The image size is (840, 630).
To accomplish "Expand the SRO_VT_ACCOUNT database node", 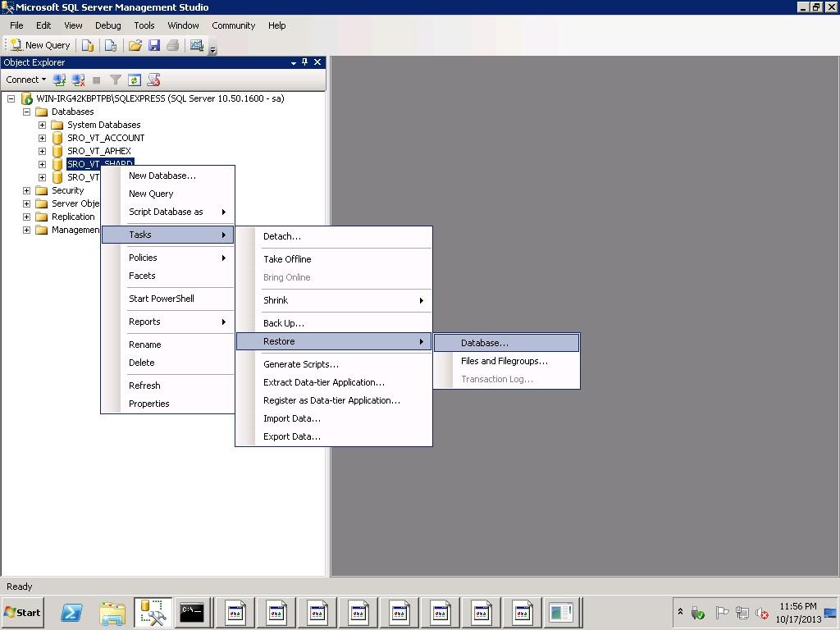I will click(x=42, y=138).
